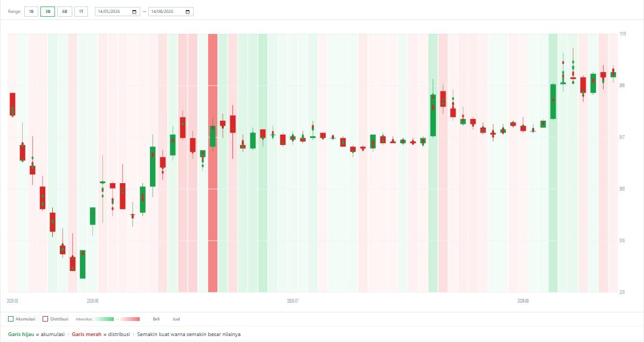Click the lowest green candle near 2026-06
This screenshot has height=342, width=644.
83,264
